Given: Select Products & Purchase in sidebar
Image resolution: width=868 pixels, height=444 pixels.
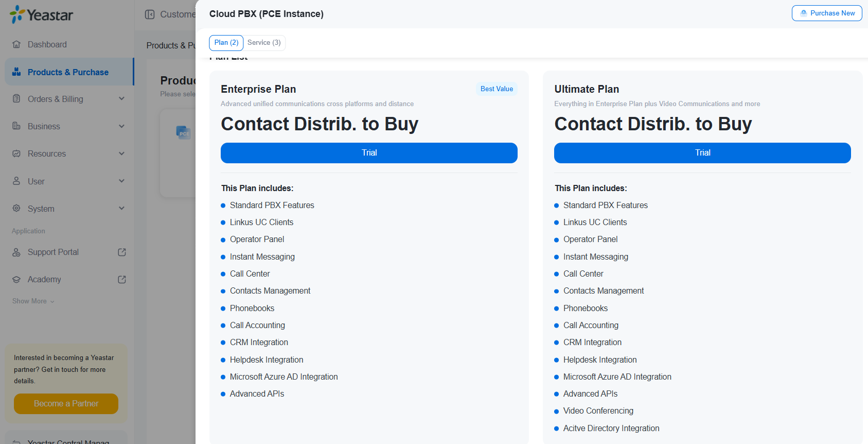Looking at the screenshot, I should (x=69, y=72).
